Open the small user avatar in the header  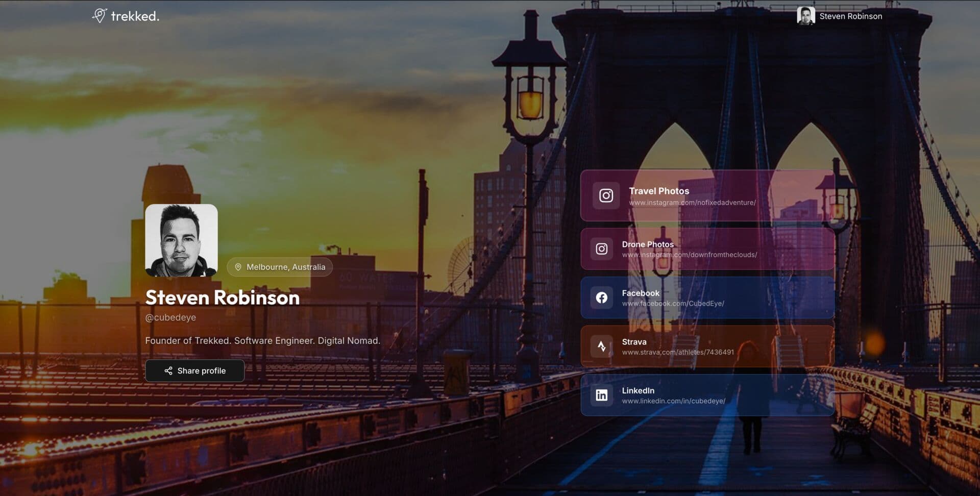point(805,16)
